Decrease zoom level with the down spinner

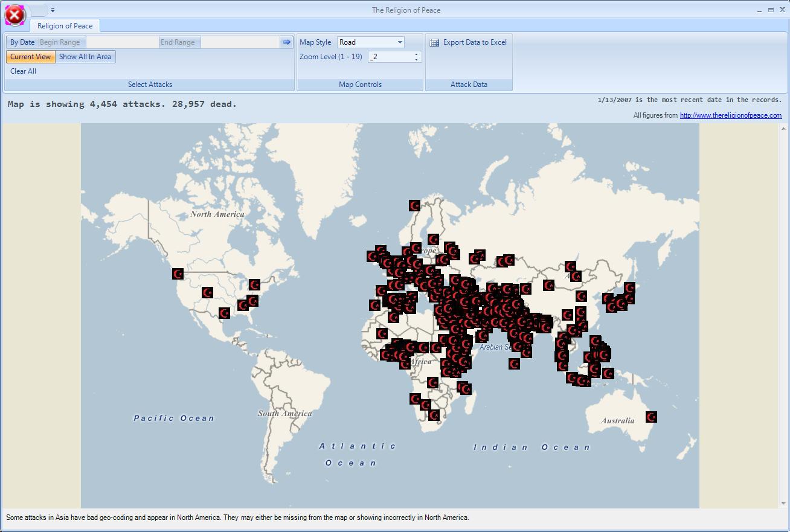coord(416,59)
